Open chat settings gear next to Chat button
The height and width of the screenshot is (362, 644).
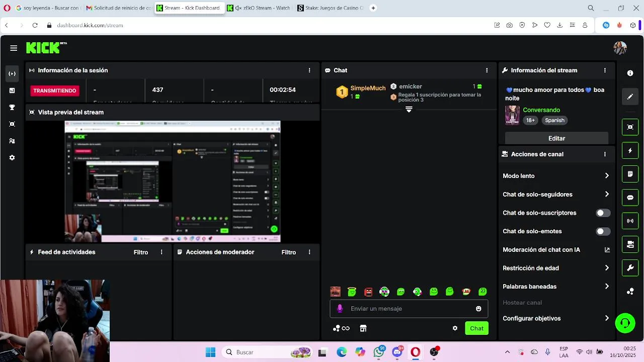(455, 328)
